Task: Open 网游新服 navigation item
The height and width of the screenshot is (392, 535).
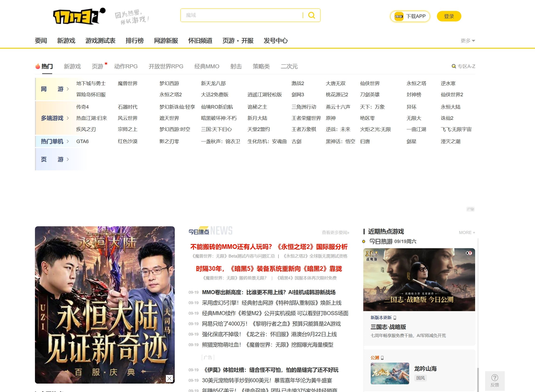Action: [166, 41]
